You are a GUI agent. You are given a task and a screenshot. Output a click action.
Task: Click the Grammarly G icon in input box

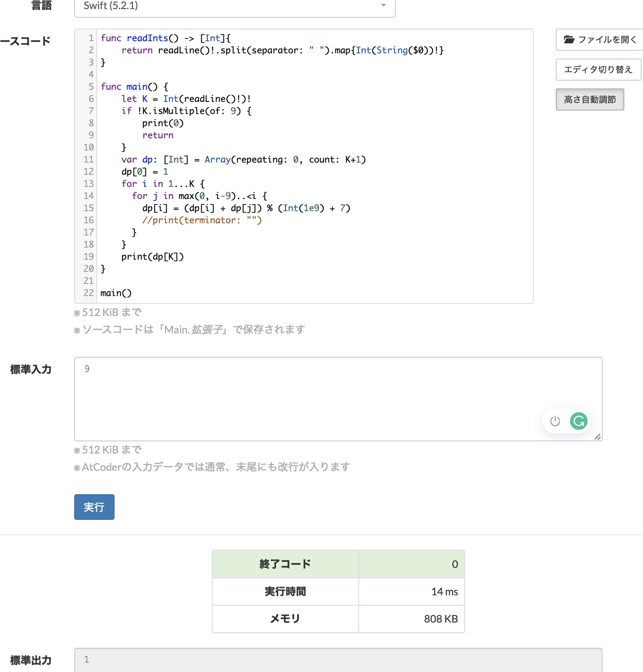point(578,421)
